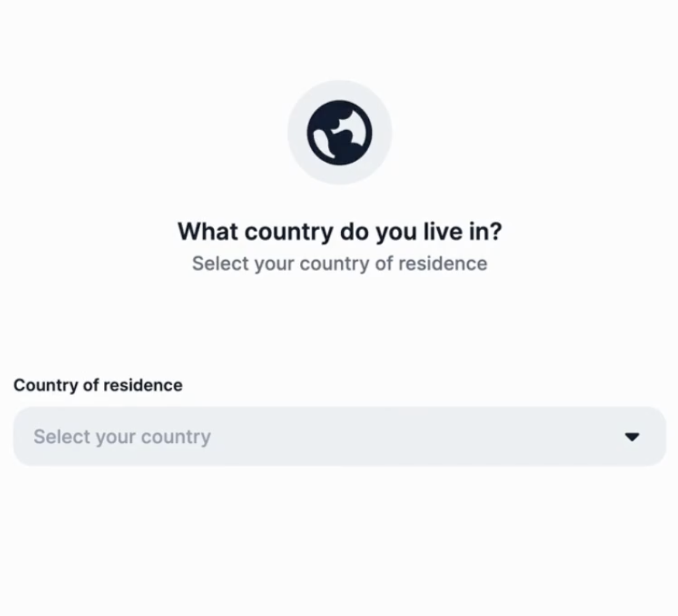Select the globe graphic above the heading
Image resolution: width=678 pixels, height=616 pixels.
(x=340, y=132)
